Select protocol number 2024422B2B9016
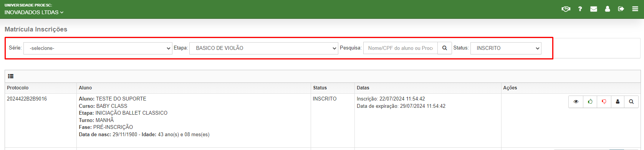644x150 pixels. (27, 99)
